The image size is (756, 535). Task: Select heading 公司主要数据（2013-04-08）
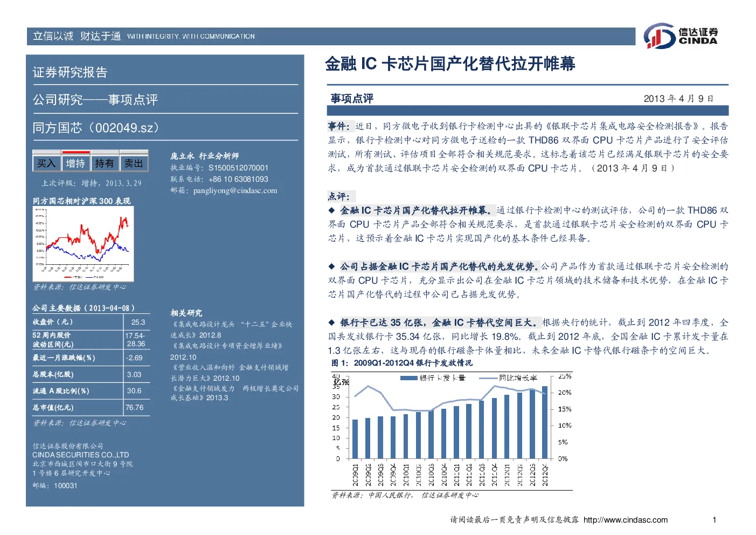[x=84, y=308]
